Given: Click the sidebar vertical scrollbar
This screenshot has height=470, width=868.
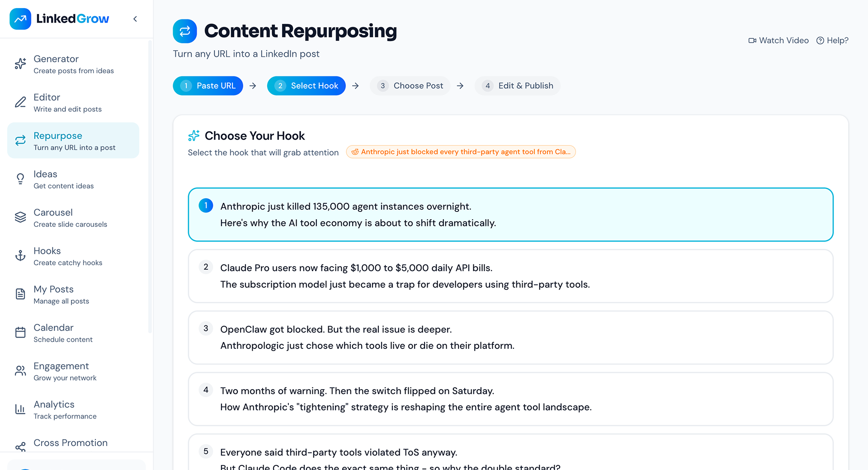Looking at the screenshot, I should click(x=150, y=188).
